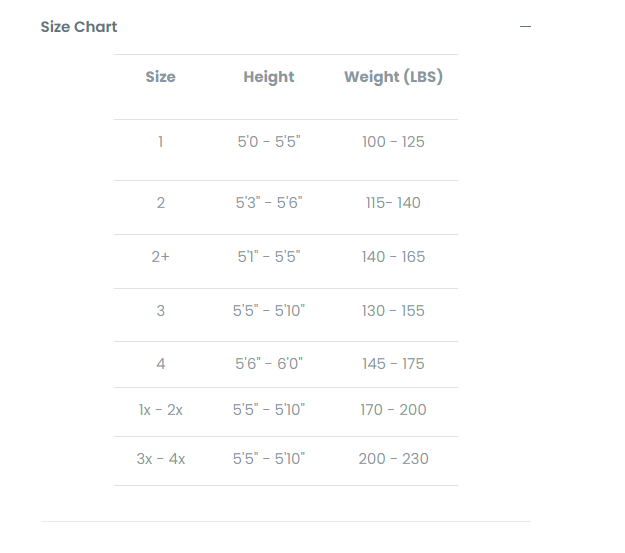Select the Size column header
The height and width of the screenshot is (553, 625).
(x=160, y=77)
